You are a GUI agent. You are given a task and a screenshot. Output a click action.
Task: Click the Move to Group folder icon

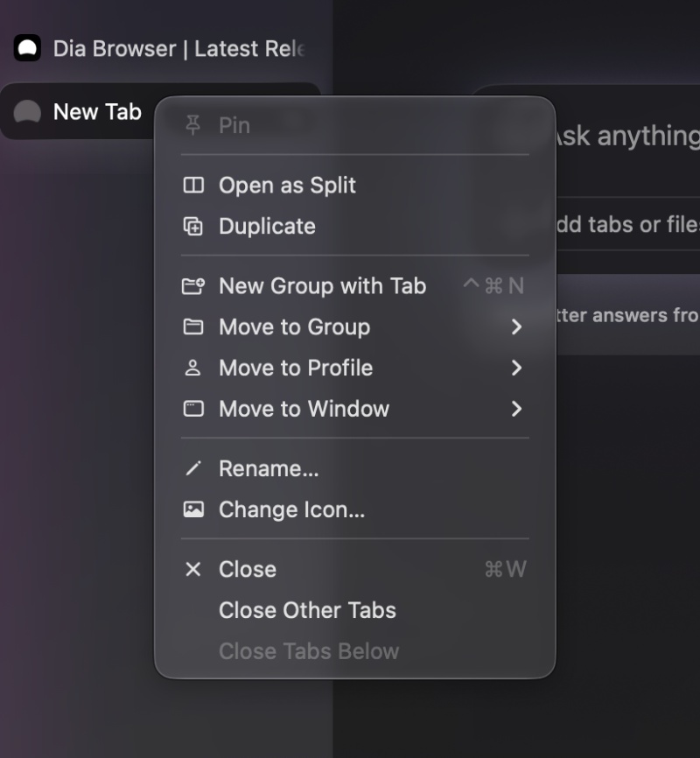tap(193, 326)
